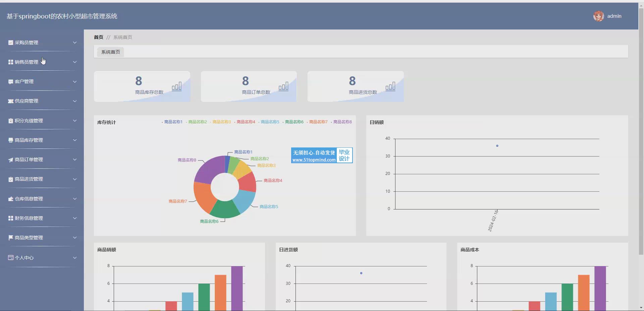Expand 仓库信息管理 with its chevron

pos(75,199)
